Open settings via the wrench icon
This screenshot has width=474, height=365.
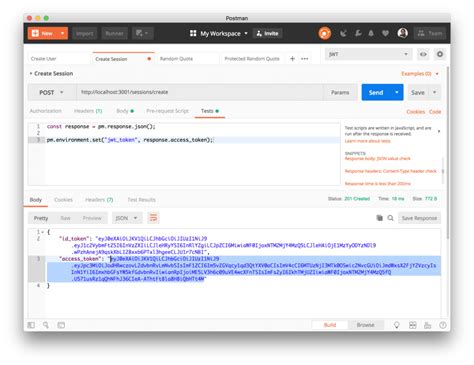pyautogui.click(x=358, y=33)
